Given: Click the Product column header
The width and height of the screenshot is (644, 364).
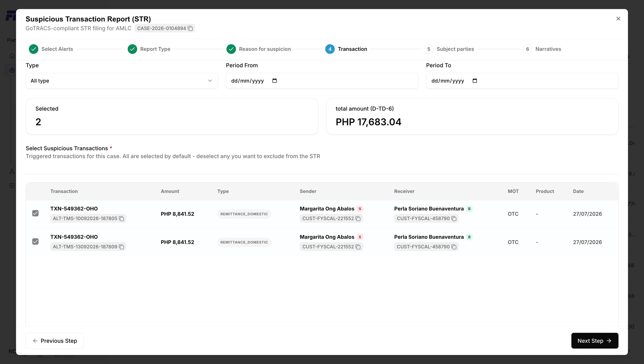Looking at the screenshot, I should pyautogui.click(x=545, y=191).
